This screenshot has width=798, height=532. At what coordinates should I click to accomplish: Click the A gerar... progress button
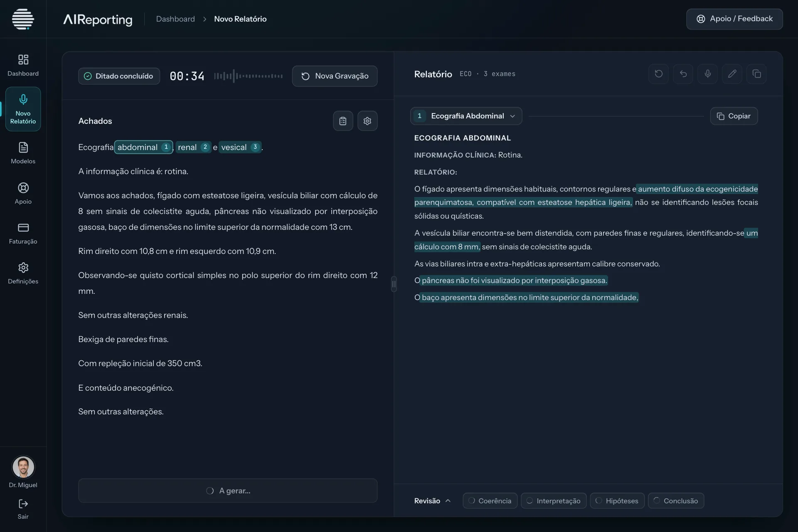click(228, 491)
